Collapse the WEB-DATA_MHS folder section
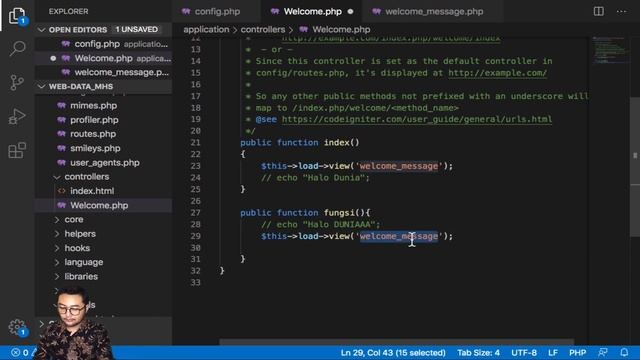 coord(42,87)
